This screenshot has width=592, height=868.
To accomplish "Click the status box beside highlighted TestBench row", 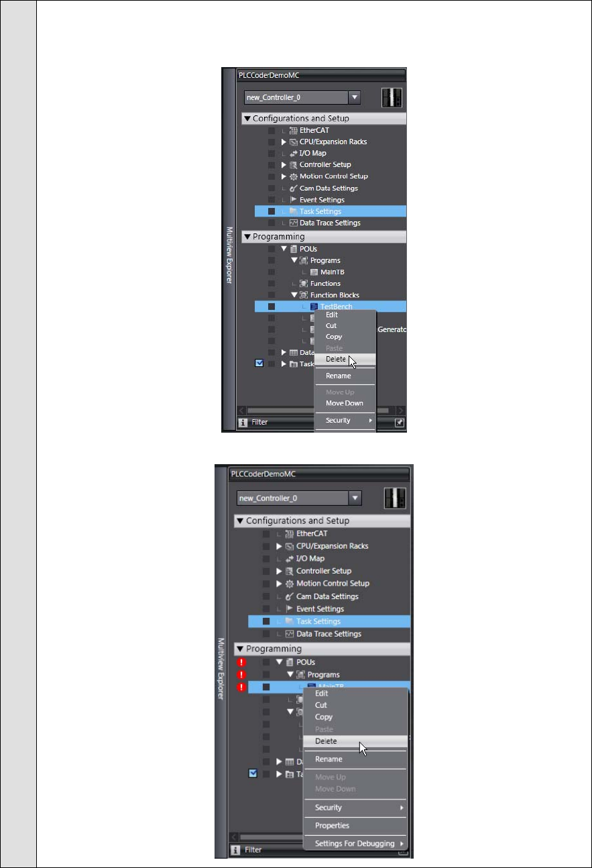I will (271, 307).
